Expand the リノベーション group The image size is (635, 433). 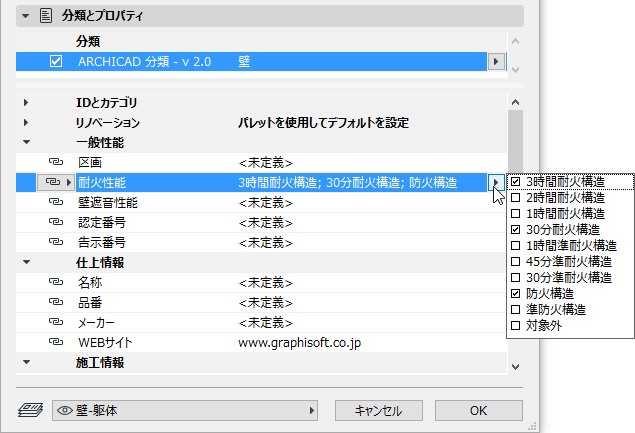click(26, 122)
